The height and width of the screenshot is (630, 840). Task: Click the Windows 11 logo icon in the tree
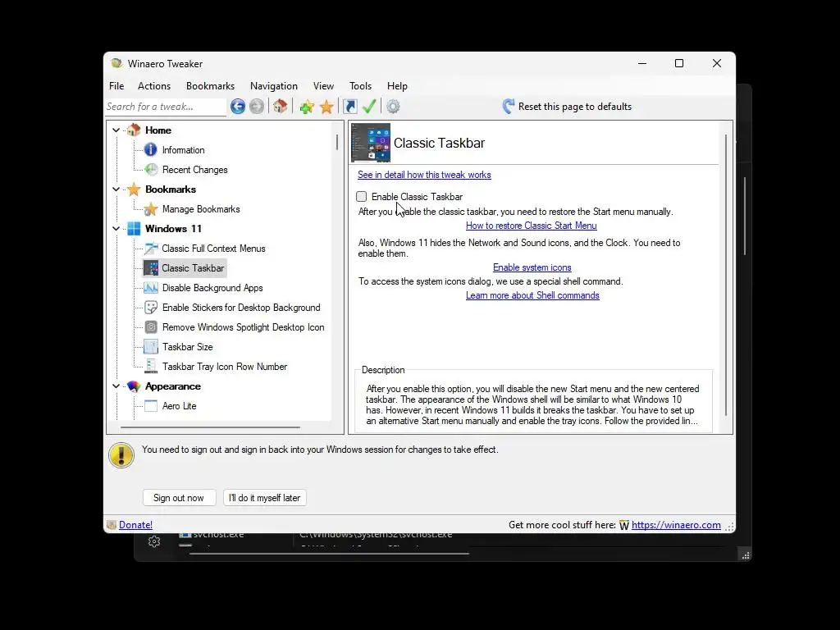134,229
